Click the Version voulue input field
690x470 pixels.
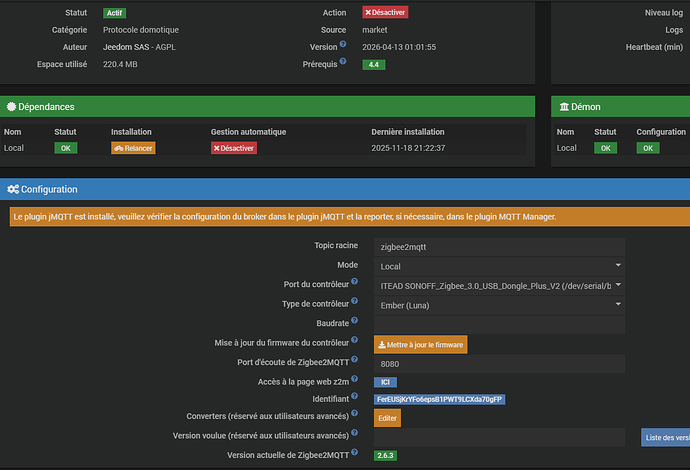tap(499, 437)
